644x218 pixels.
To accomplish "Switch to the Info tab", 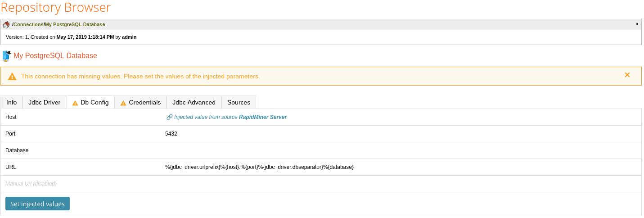I will coord(12,102).
